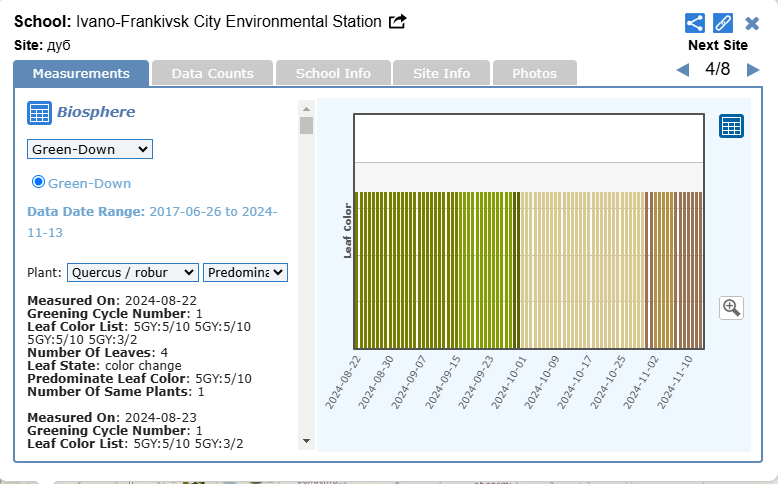Open the Green-Down protocol dropdown
Screen dimensions: 778x484
click(89, 149)
